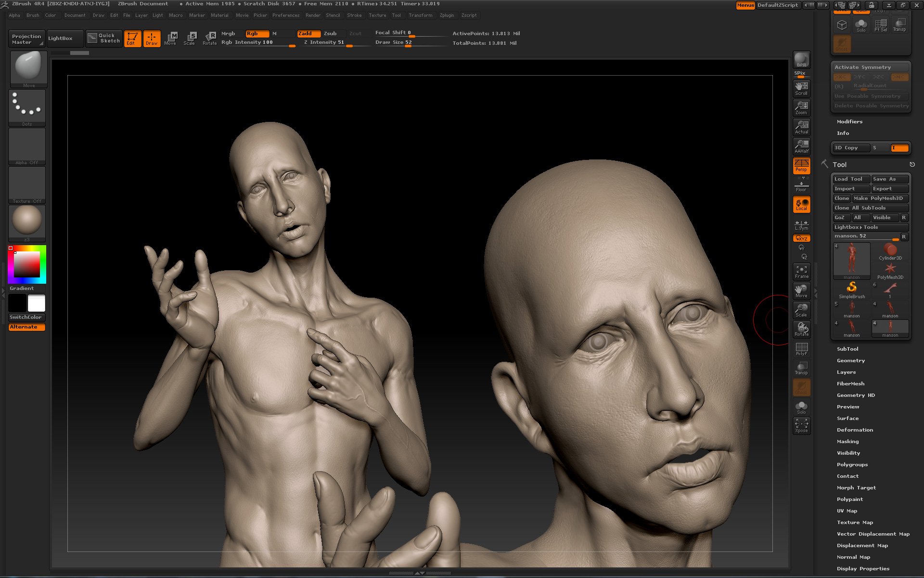Toggle the right-shelf Solo mode
Screen dimensions: 924x578
[x=801, y=407]
